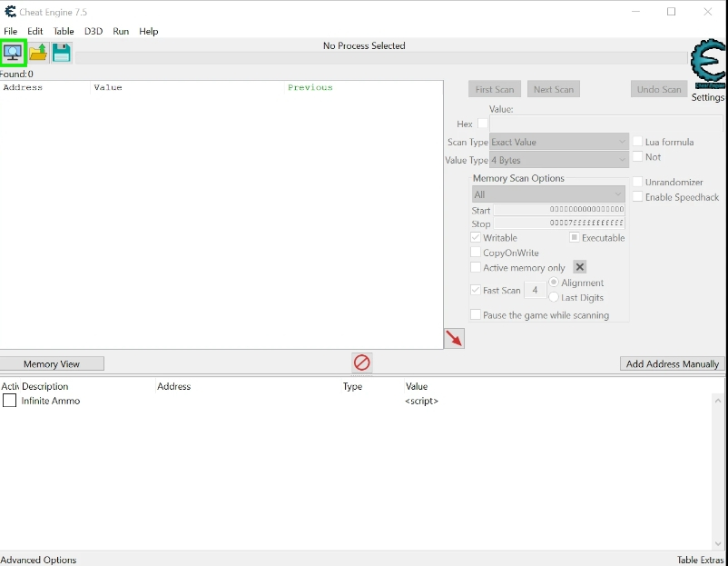Click address list scrollbar up arrow
The width and height of the screenshot is (728, 566).
click(718, 401)
